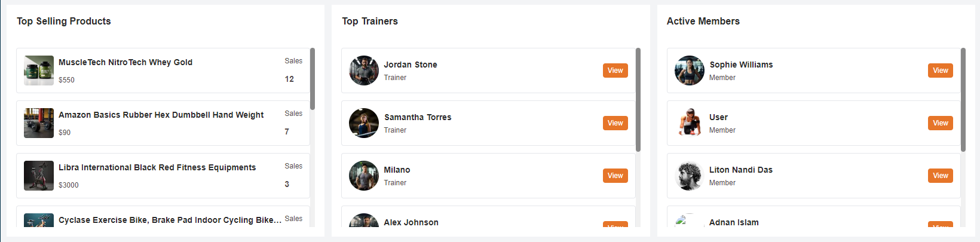Click Sophie Williams's member avatar
980x242 pixels.
(x=690, y=71)
